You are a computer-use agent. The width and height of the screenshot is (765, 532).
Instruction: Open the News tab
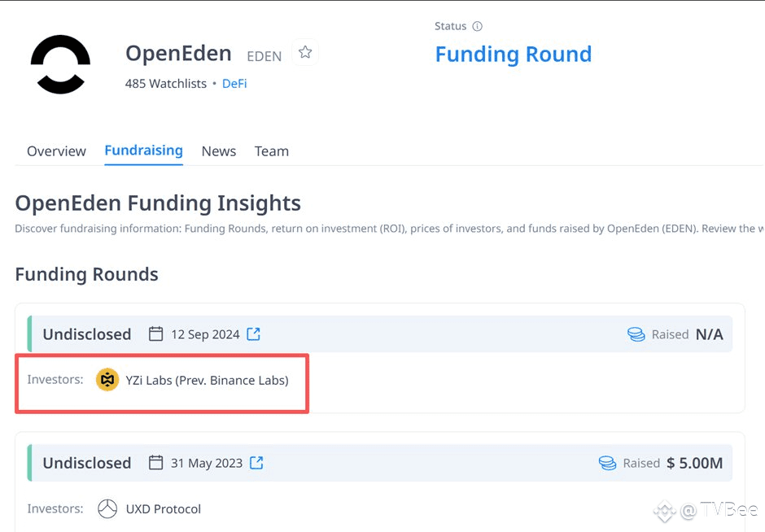click(219, 151)
